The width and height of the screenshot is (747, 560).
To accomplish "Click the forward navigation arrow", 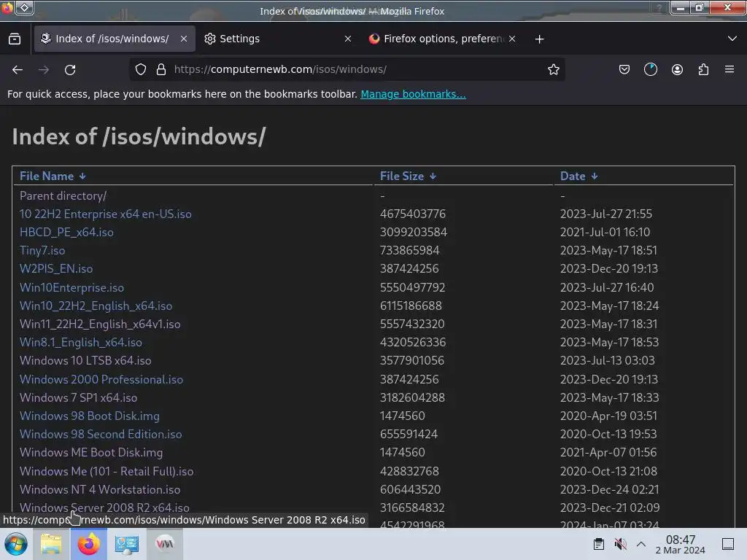I will coord(44,69).
